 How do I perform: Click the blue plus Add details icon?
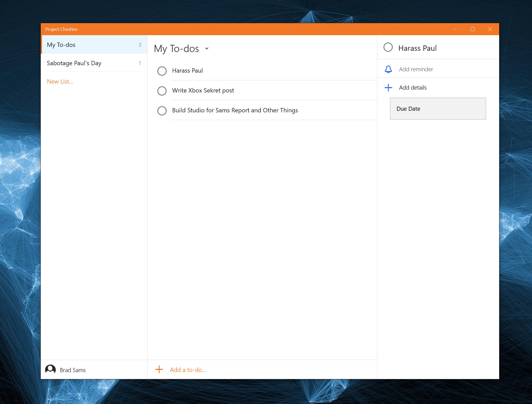tap(388, 88)
